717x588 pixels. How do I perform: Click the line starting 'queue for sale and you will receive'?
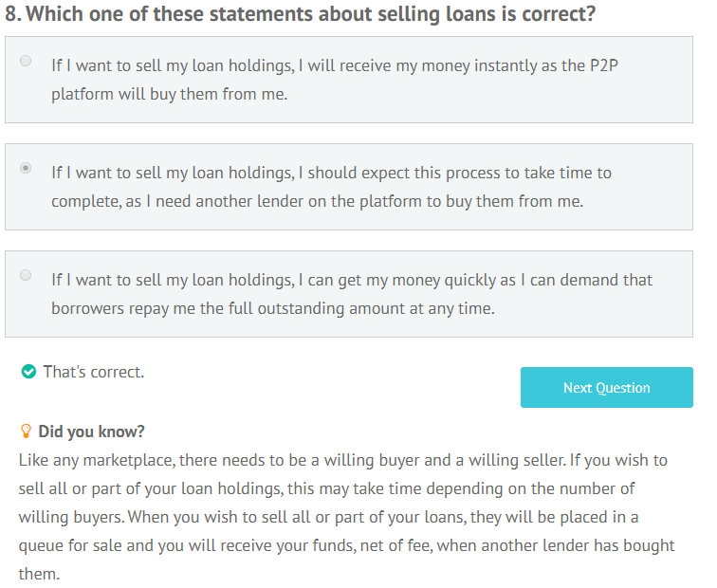(346, 545)
